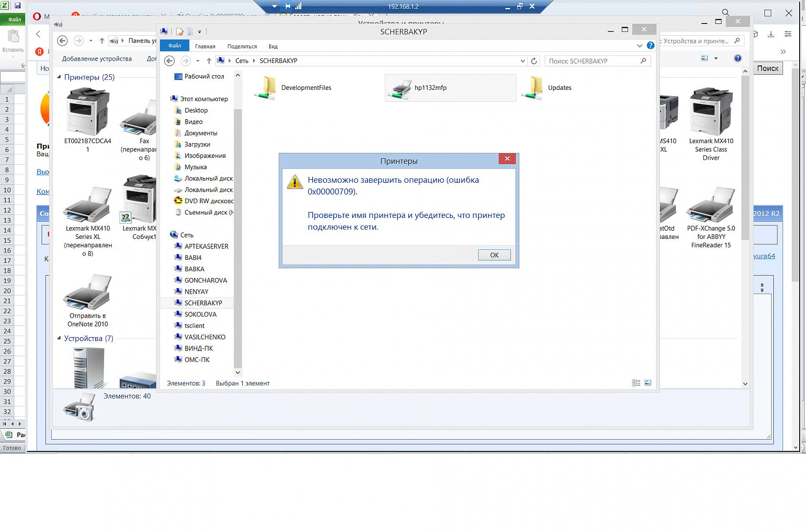The width and height of the screenshot is (806, 532).
Task: Switch to large icons view in status bar
Action: tap(648, 383)
